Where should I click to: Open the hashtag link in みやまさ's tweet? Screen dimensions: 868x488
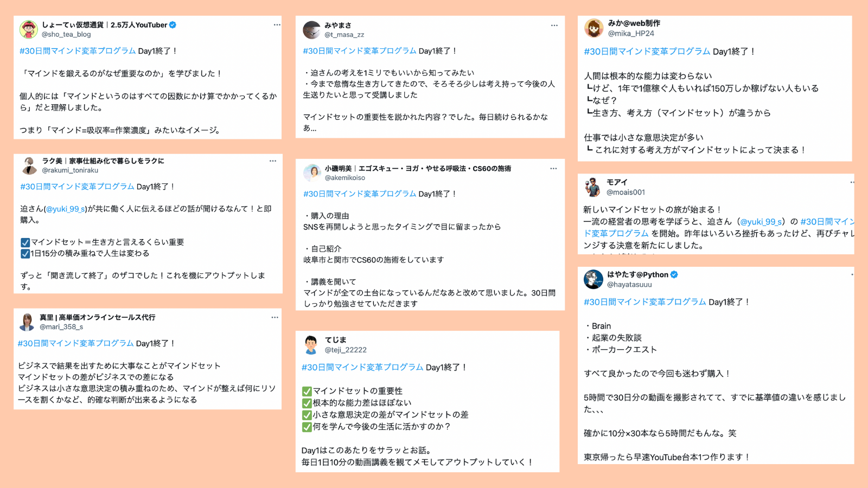point(360,51)
